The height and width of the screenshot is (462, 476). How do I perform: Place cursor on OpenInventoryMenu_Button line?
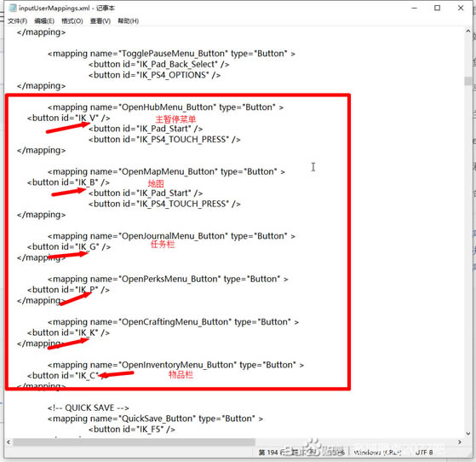(x=175, y=365)
